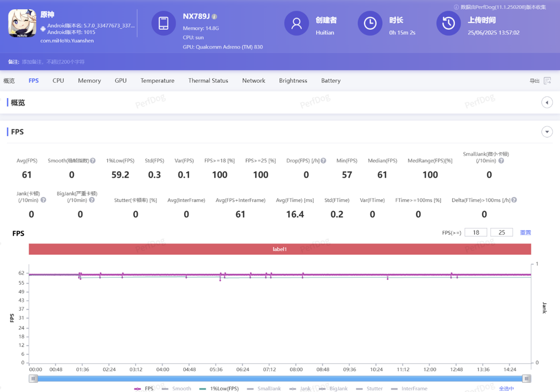Click the FPS threshold field showing 25
Viewport: 560px width, 392px height.
(x=502, y=233)
